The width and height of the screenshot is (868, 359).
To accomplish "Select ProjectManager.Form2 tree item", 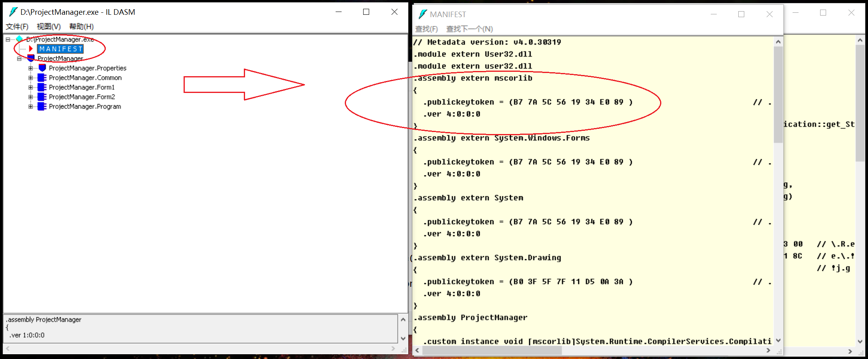I will (82, 97).
